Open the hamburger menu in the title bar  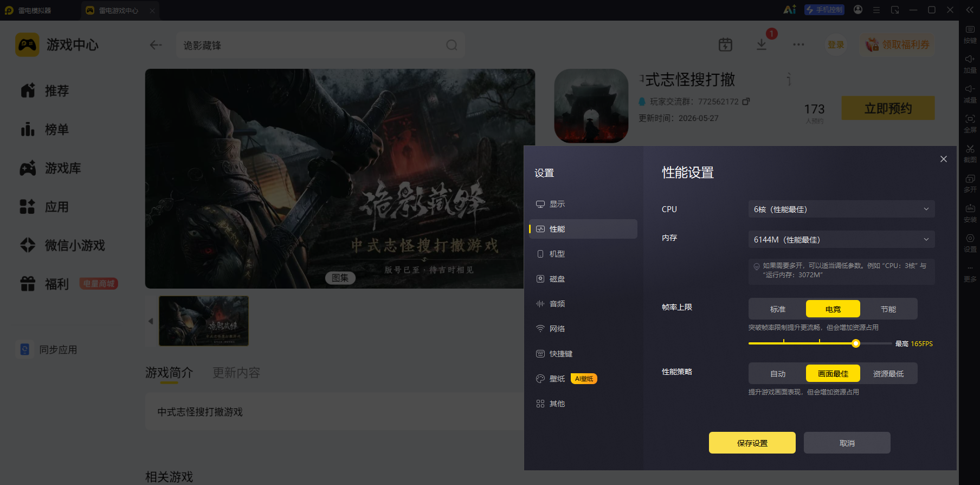point(876,10)
